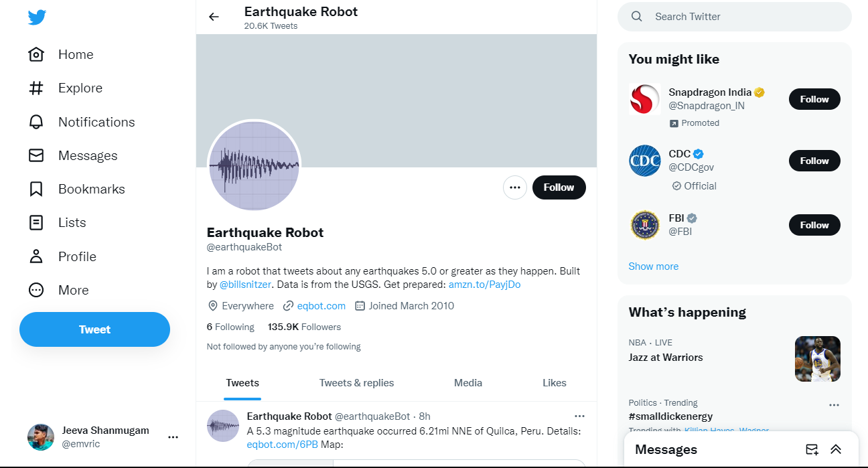Switch to the Media tab
This screenshot has height=468, width=868.
[468, 383]
